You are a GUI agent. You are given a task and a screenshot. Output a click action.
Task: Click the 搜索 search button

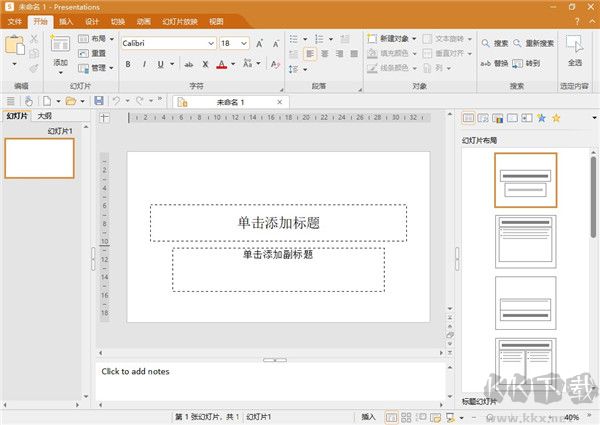click(x=495, y=43)
